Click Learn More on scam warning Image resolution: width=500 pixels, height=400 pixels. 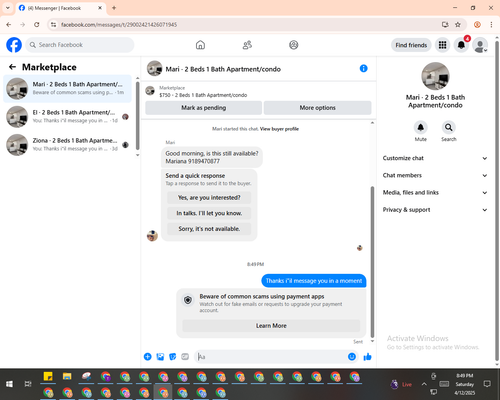271,326
